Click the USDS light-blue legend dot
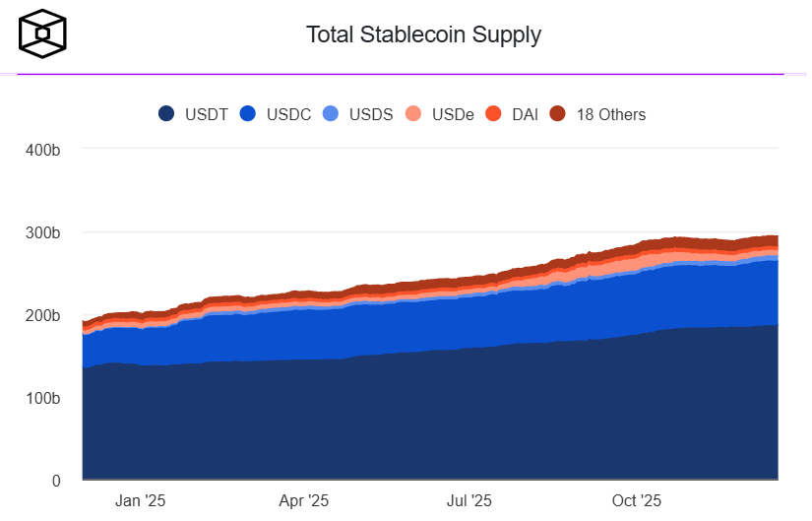The height and width of the screenshot is (521, 812). (331, 114)
